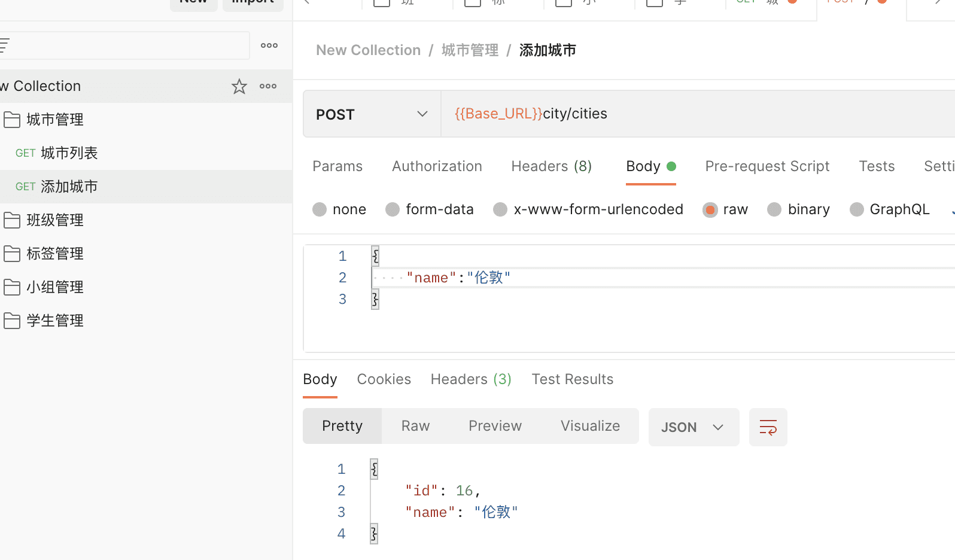Image resolution: width=955 pixels, height=560 pixels.
Task: Click the 班级管理 folder icon
Action: 12,220
